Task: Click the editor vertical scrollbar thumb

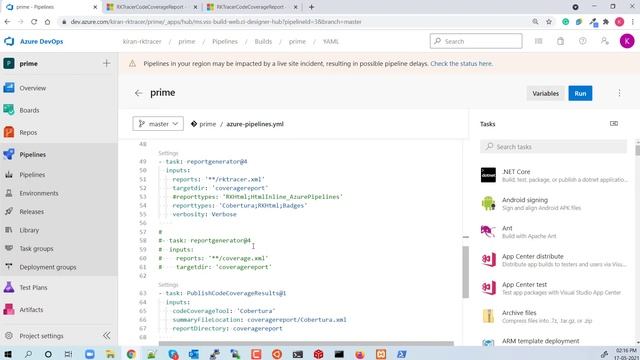Action: tap(465, 272)
